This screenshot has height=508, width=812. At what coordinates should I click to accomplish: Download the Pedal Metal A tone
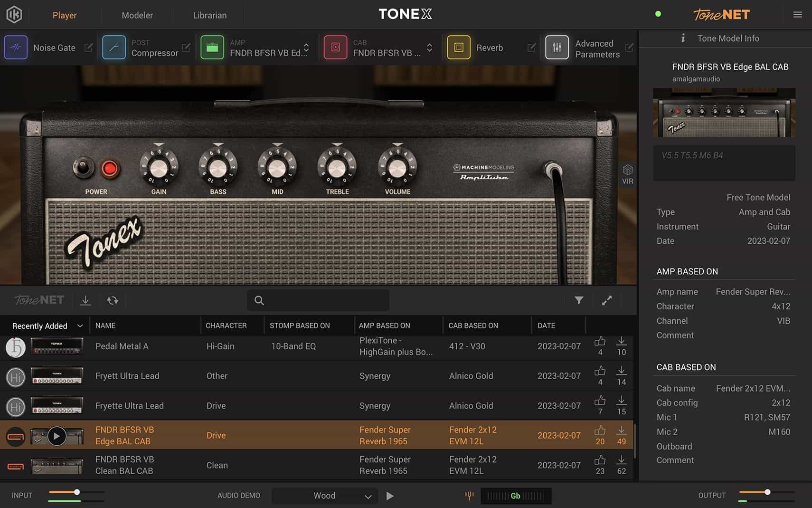click(x=621, y=341)
